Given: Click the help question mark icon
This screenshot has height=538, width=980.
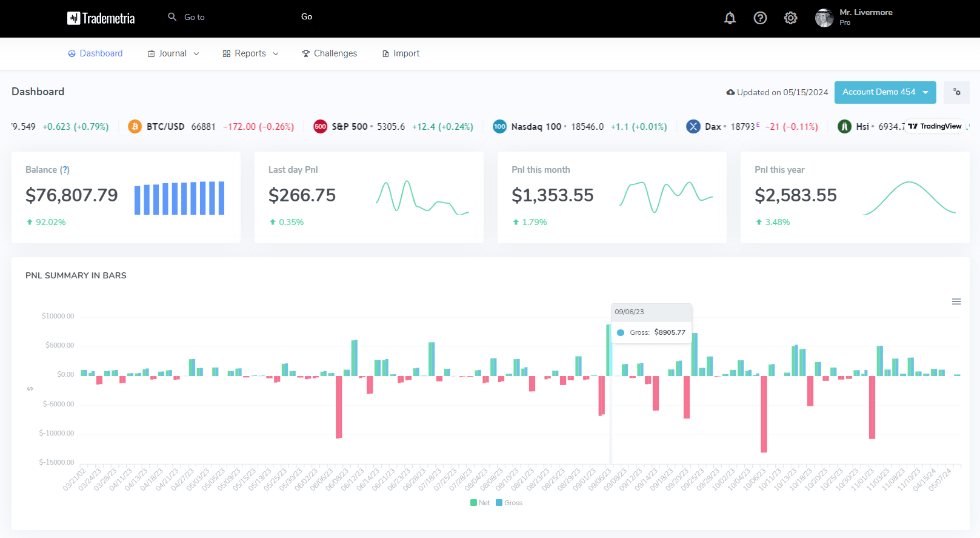Looking at the screenshot, I should tap(760, 18).
